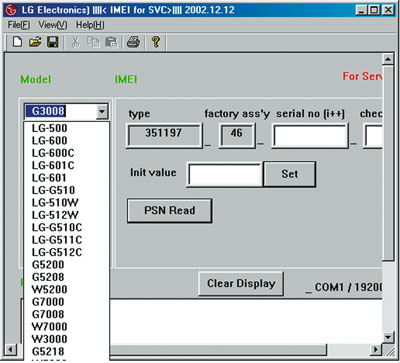Click the vertical scrollbar thumb
The height and width of the screenshot is (363, 400).
tap(388, 163)
